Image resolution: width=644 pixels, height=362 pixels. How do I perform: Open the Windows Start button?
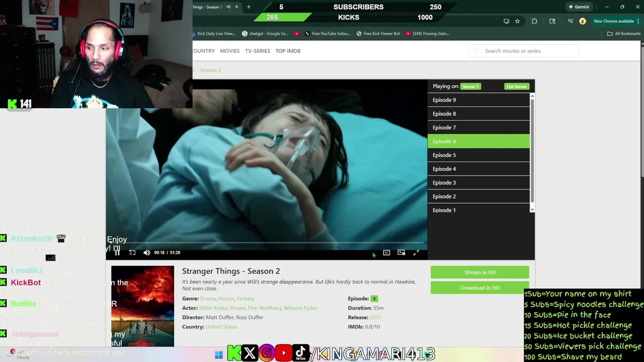click(x=218, y=355)
